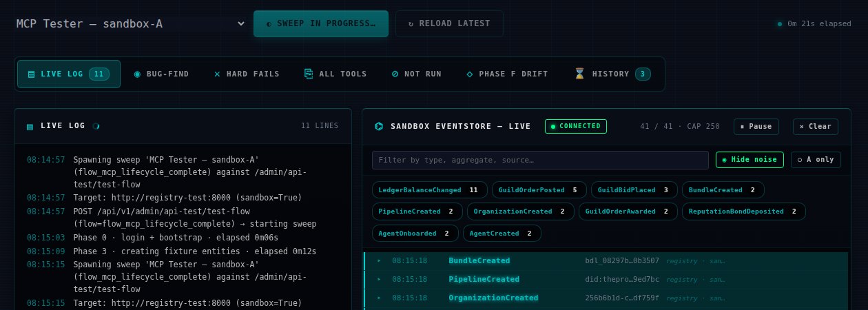
Task: Click the Connected status badge
Action: [x=576, y=126]
